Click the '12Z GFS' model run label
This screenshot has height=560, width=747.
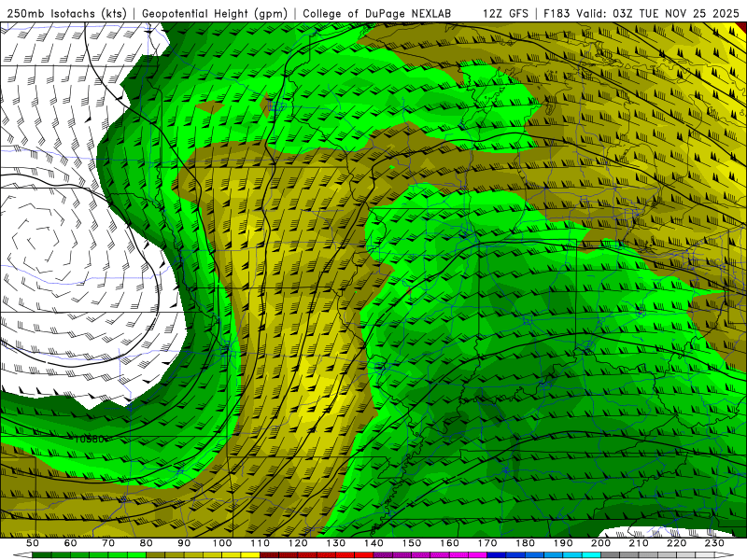tap(505, 13)
